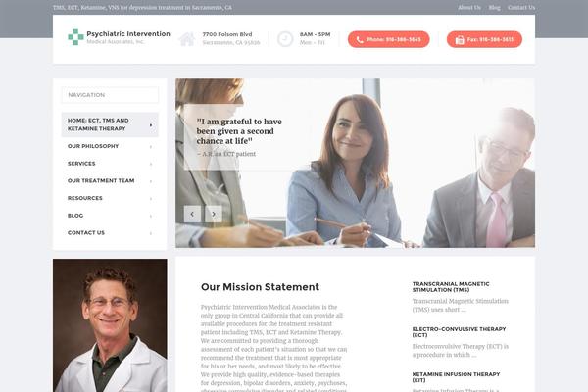Screen dimensions: 588x392
Task: Click the green cross logo icon
Action: coord(75,37)
